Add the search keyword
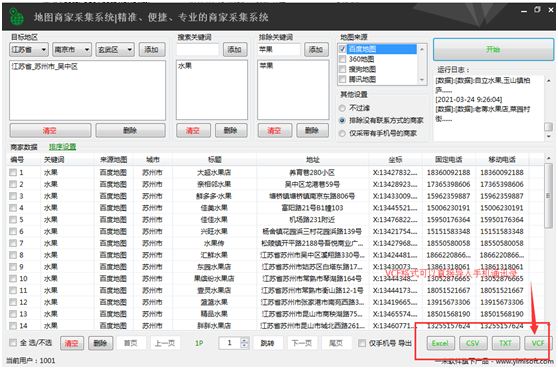 235,49
